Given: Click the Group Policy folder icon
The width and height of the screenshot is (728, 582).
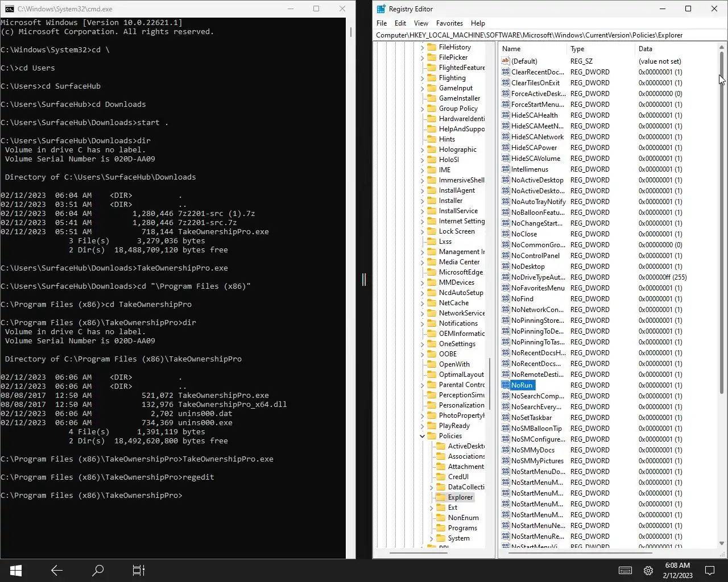Looking at the screenshot, I should pyautogui.click(x=432, y=109).
